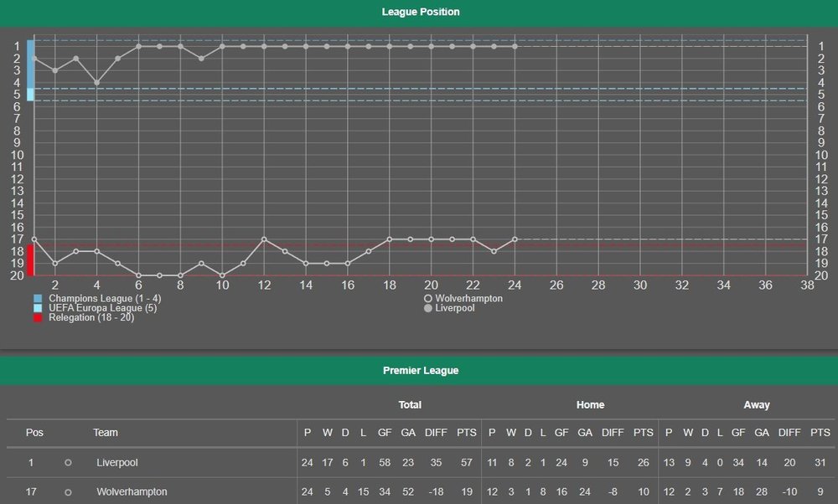838x504 pixels.
Task: Click Wolverhampton's home goal difference -8
Action: 613,491
